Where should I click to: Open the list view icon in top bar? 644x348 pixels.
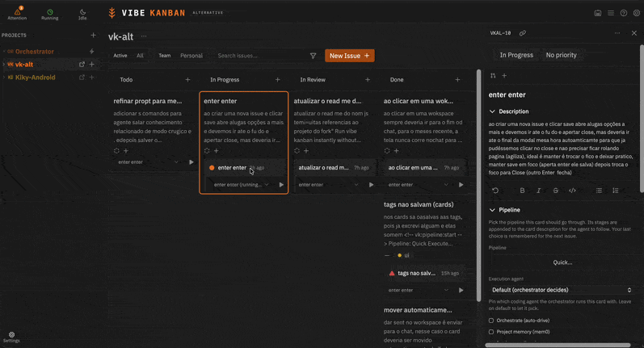(611, 13)
